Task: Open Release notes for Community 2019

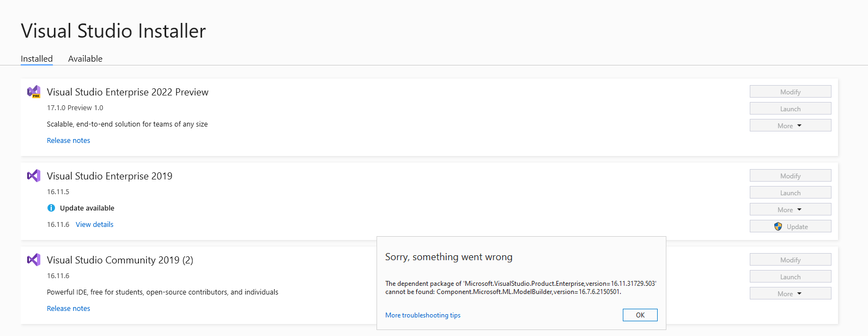Action: pos(69,308)
